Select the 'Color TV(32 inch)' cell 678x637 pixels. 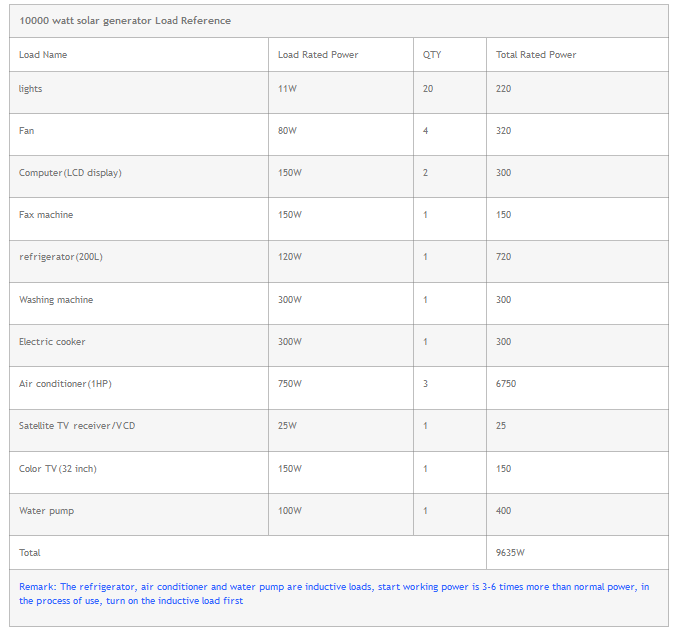tap(58, 469)
